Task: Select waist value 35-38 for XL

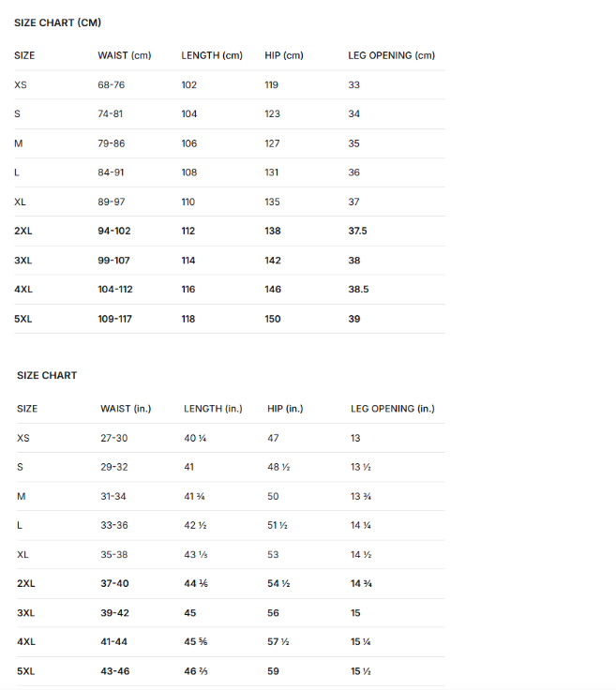Action: pos(114,555)
